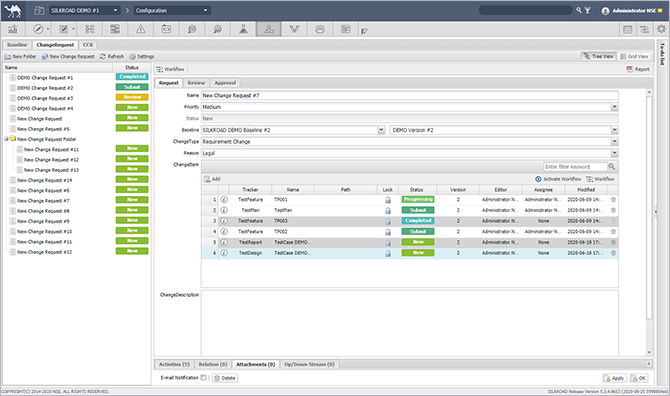
Task: Click the New Change Request button
Action: (68, 56)
